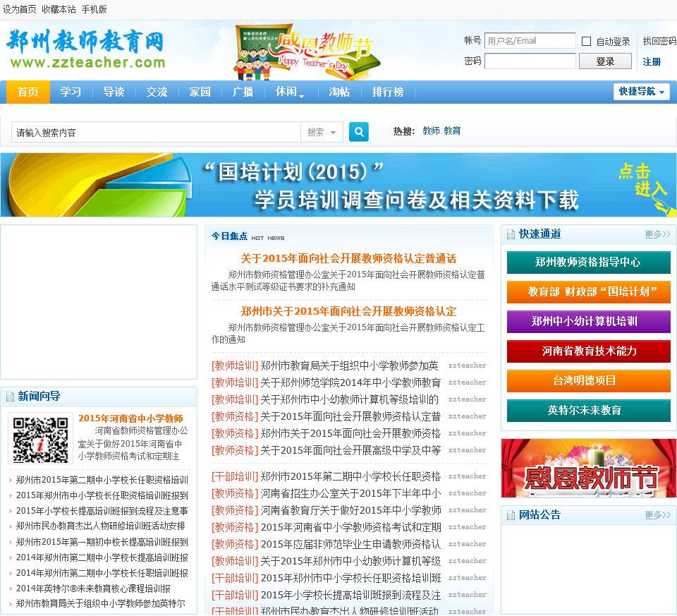
Task: Open 2015年小学校长提高培训班报到流程及注意事 in 新闻向导
Action: click(102, 511)
